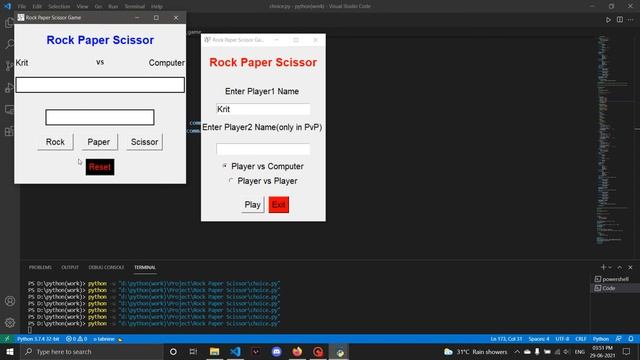The height and width of the screenshot is (360, 640).
Task: Open the Go menu
Action: [98, 7]
